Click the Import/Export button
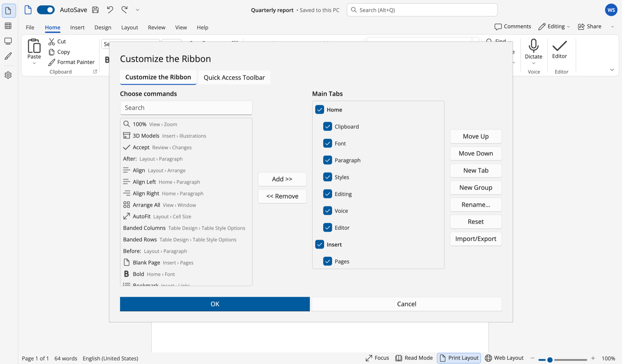This screenshot has width=622, height=364. pyautogui.click(x=476, y=239)
